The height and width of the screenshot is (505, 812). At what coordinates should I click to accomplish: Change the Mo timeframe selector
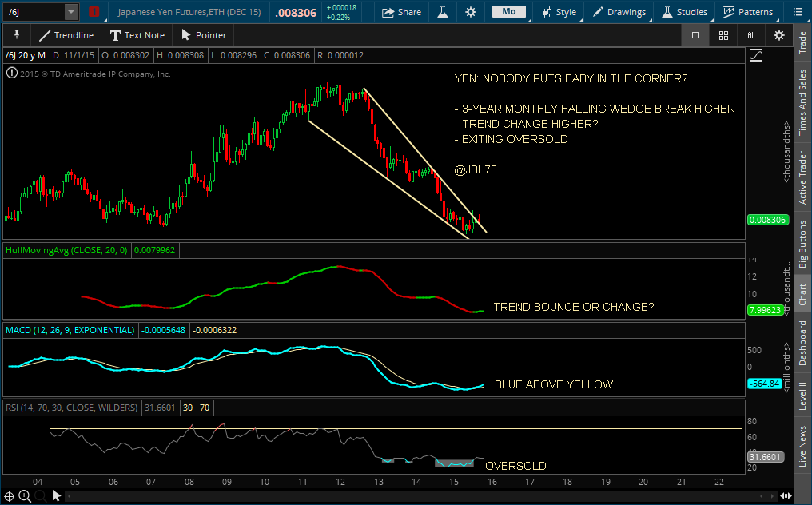click(x=509, y=11)
